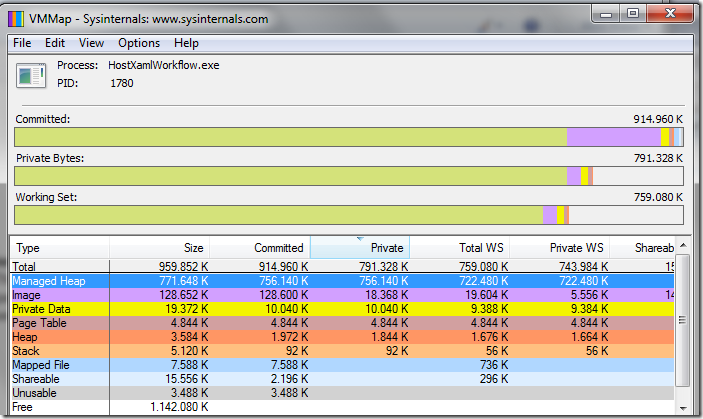Click Mapped File Total WS 736 K

494,365
